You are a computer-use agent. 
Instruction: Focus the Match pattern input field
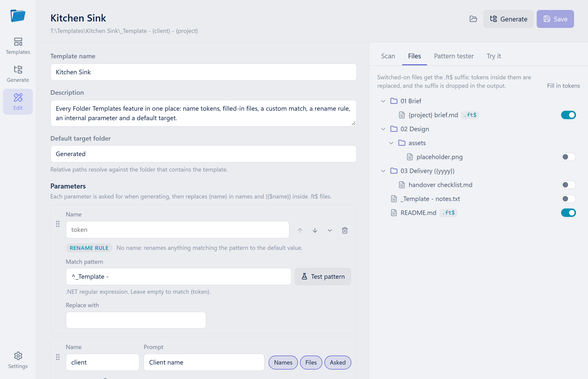(x=178, y=277)
